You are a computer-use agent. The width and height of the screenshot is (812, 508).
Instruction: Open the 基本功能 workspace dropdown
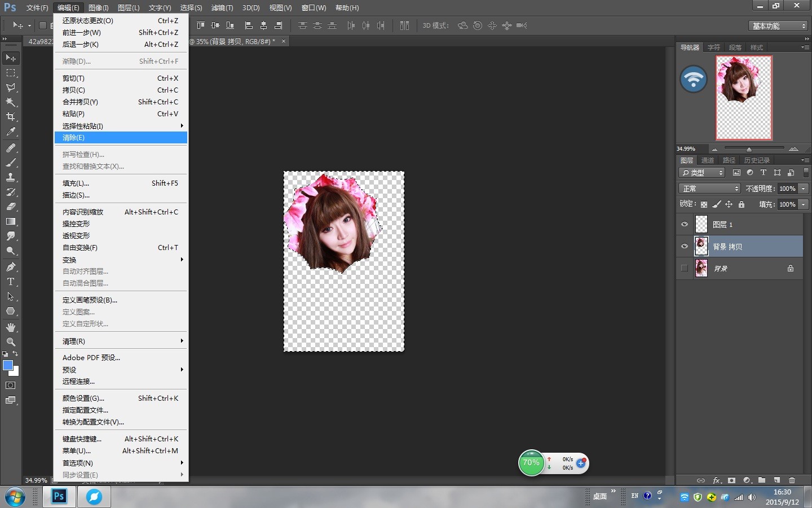[779, 26]
